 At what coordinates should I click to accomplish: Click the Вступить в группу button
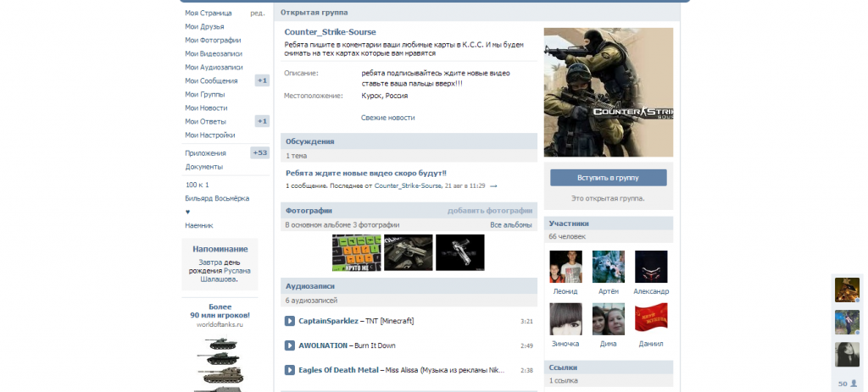point(608,178)
